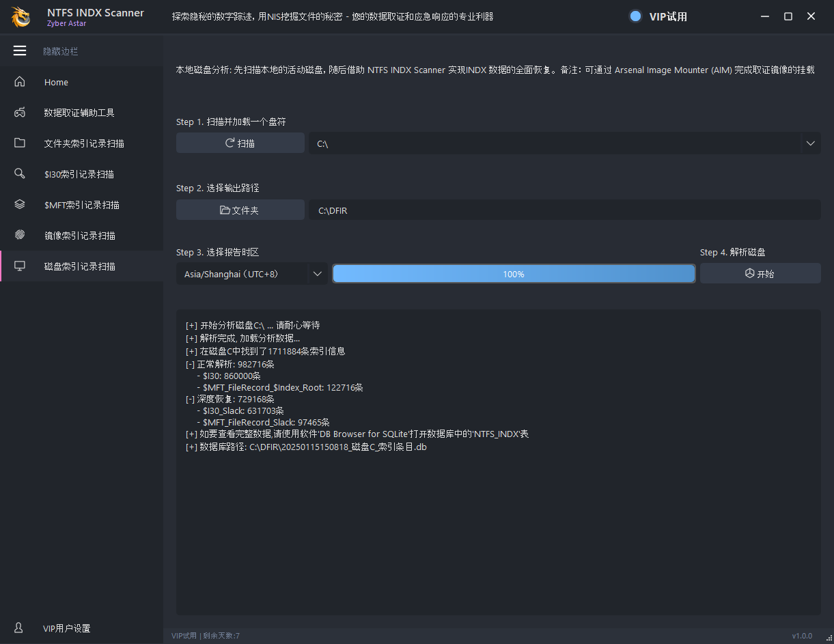This screenshot has height=644, width=834.
Task: Click the 100% progress bar
Action: (x=514, y=274)
